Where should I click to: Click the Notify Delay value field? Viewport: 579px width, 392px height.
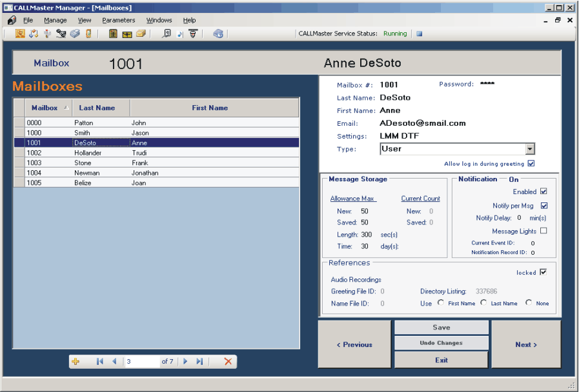pyautogui.click(x=519, y=217)
